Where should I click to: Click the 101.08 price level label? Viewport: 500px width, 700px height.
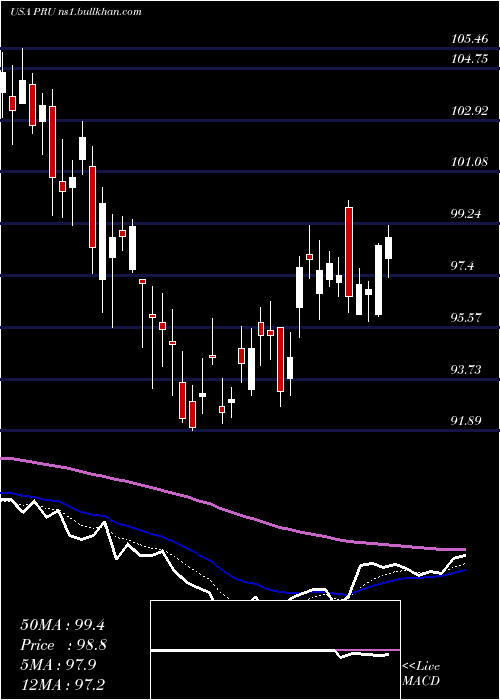point(469,162)
